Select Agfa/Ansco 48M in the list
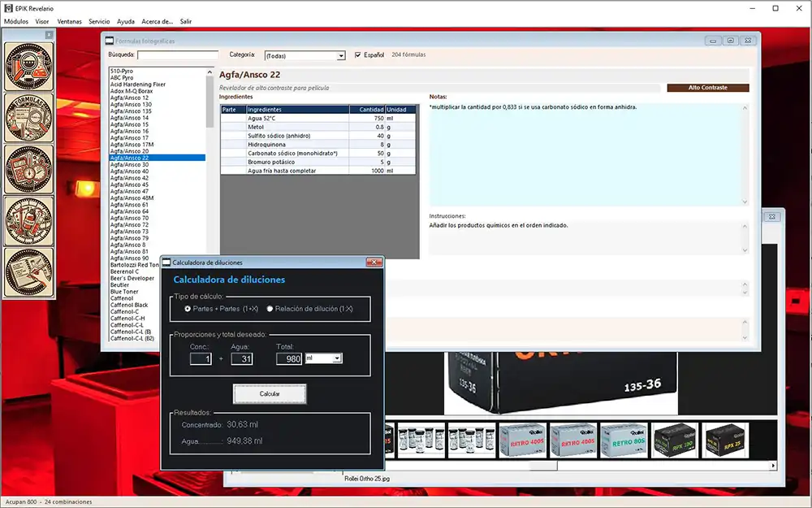812x508 pixels. 132,198
